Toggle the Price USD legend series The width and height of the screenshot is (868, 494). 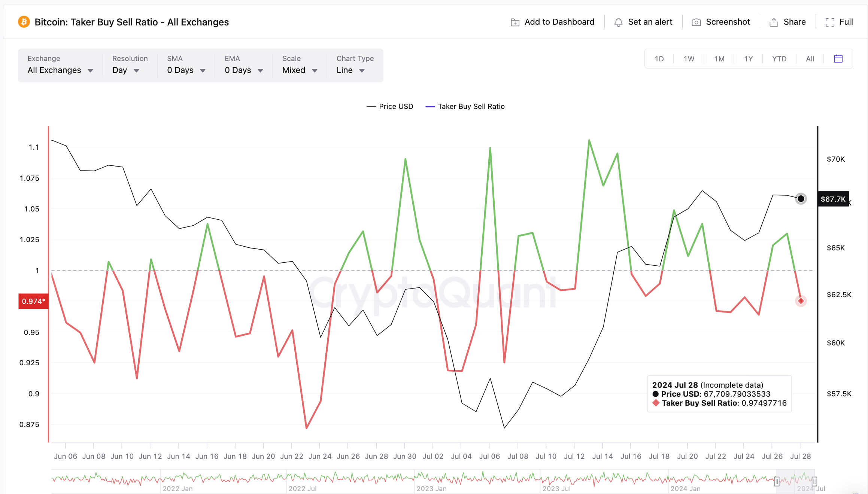(x=390, y=106)
